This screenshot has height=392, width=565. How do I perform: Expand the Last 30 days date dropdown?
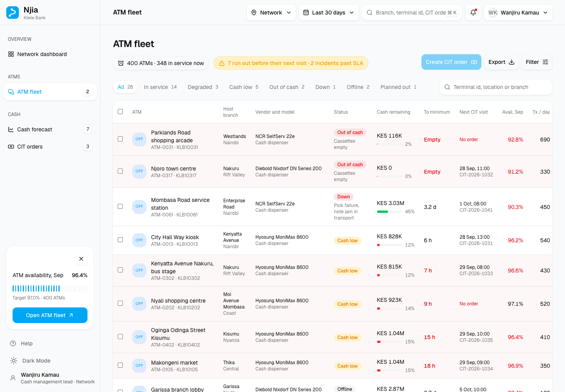[x=329, y=13]
